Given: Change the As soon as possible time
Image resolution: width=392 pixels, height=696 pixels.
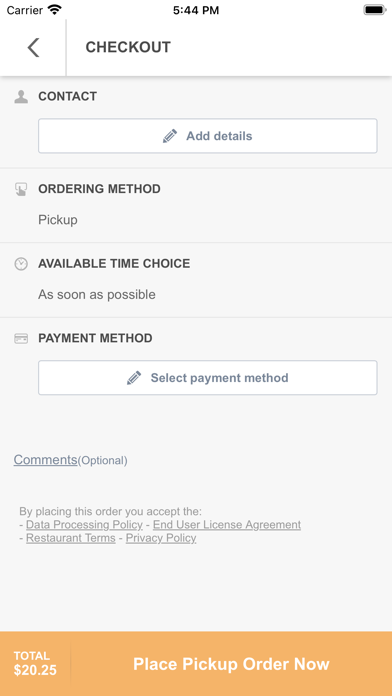Looking at the screenshot, I should click(97, 294).
